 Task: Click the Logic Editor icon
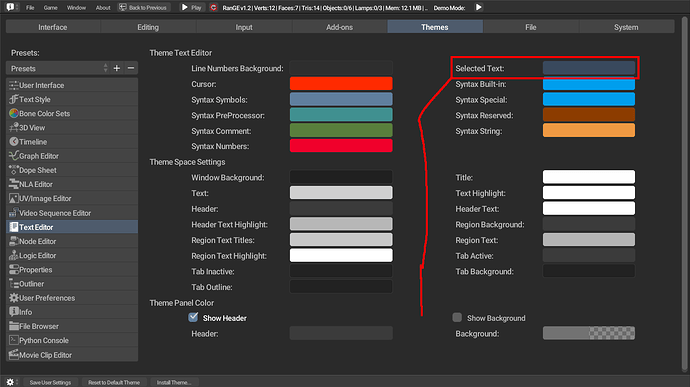click(x=14, y=255)
